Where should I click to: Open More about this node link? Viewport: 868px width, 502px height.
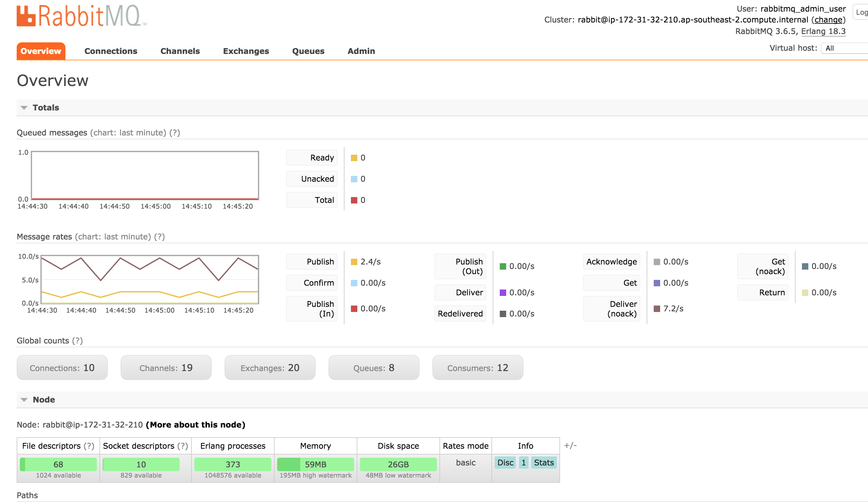click(x=195, y=425)
